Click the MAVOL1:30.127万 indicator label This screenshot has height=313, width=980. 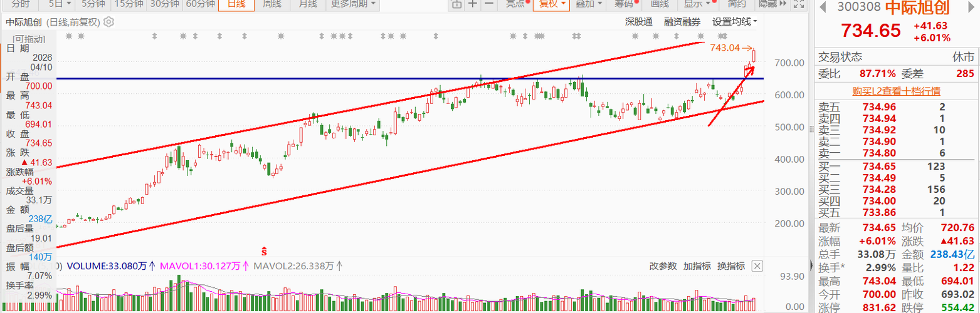[x=201, y=266]
